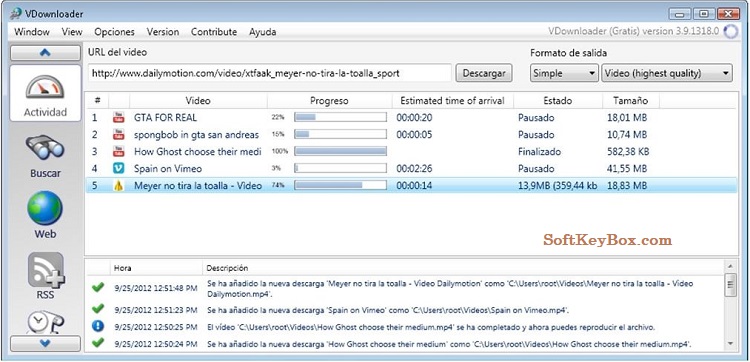Open the Web globe icon
The width and height of the screenshot is (750, 362).
[45, 208]
